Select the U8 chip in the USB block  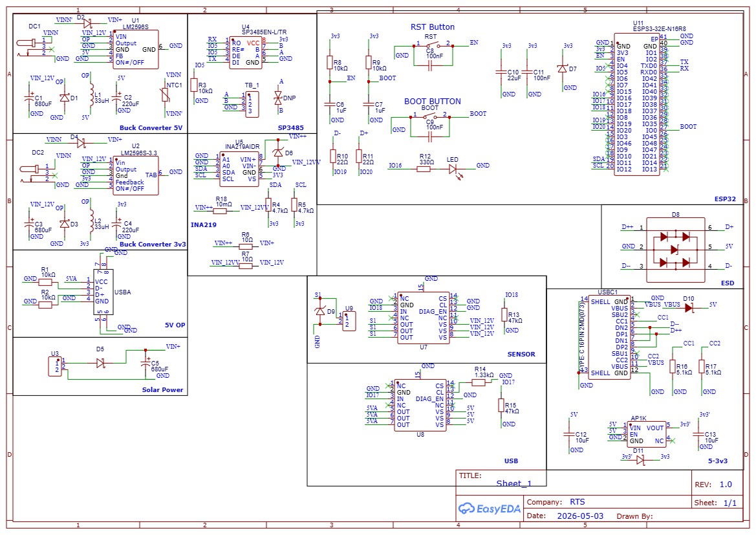point(420,405)
